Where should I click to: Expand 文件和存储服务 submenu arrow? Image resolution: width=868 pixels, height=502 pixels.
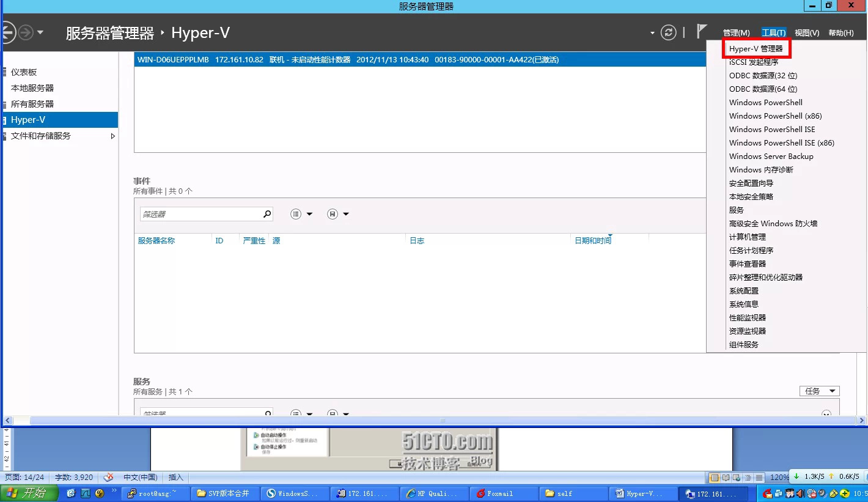tap(112, 136)
